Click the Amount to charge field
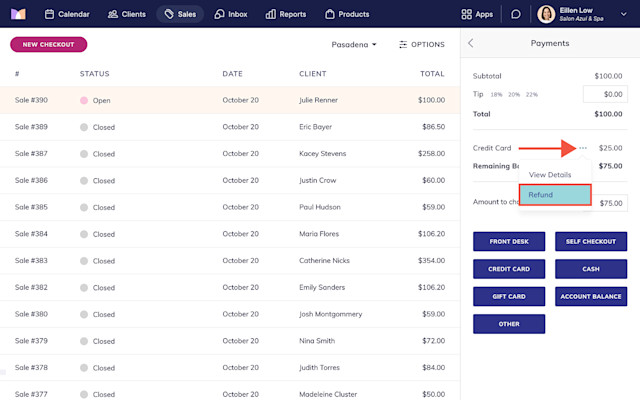The height and width of the screenshot is (400, 640). pos(609,203)
